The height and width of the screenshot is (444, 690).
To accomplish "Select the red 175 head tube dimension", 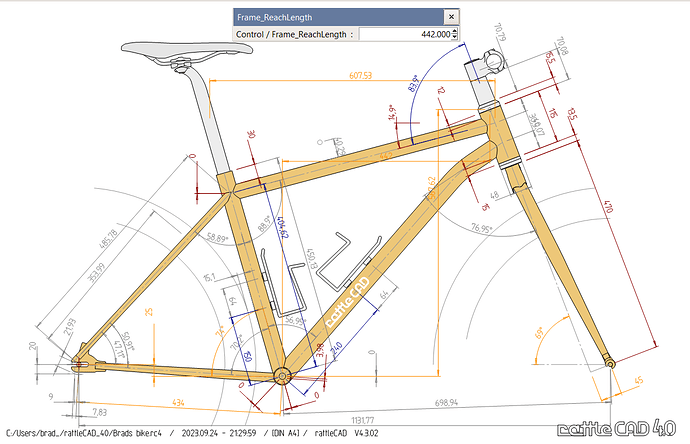I will (x=552, y=113).
